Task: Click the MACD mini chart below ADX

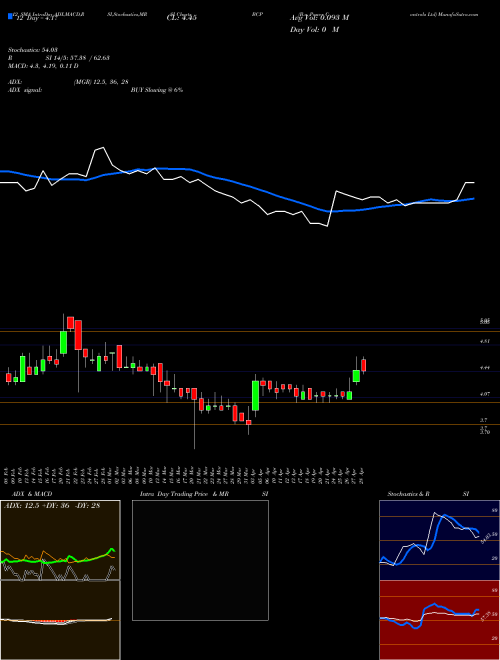Action: 60,620
